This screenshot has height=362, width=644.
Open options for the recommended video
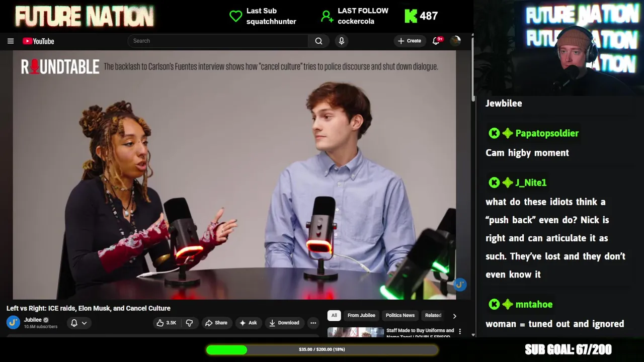coord(460,332)
